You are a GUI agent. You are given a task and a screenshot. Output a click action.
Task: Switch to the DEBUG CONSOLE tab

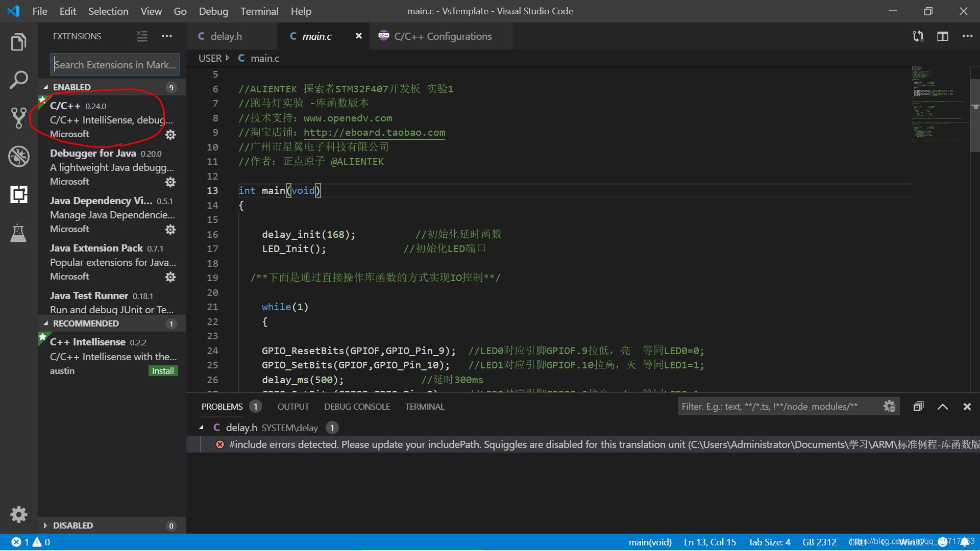(x=357, y=407)
